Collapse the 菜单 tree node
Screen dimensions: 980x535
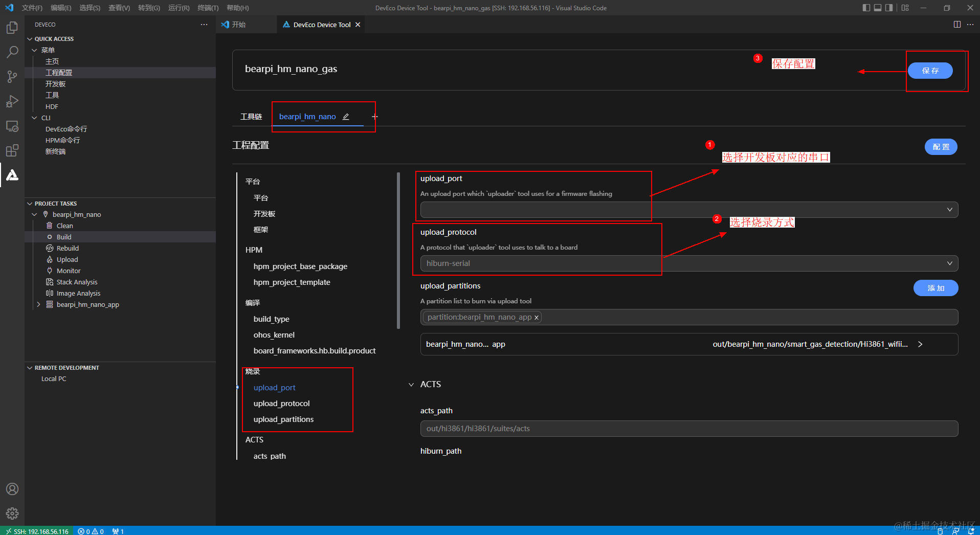coord(34,50)
